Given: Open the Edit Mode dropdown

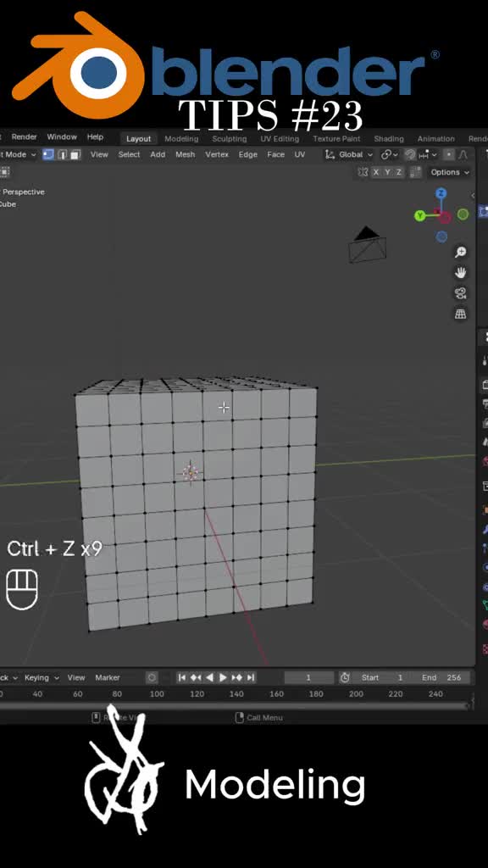Looking at the screenshot, I should click(18, 154).
